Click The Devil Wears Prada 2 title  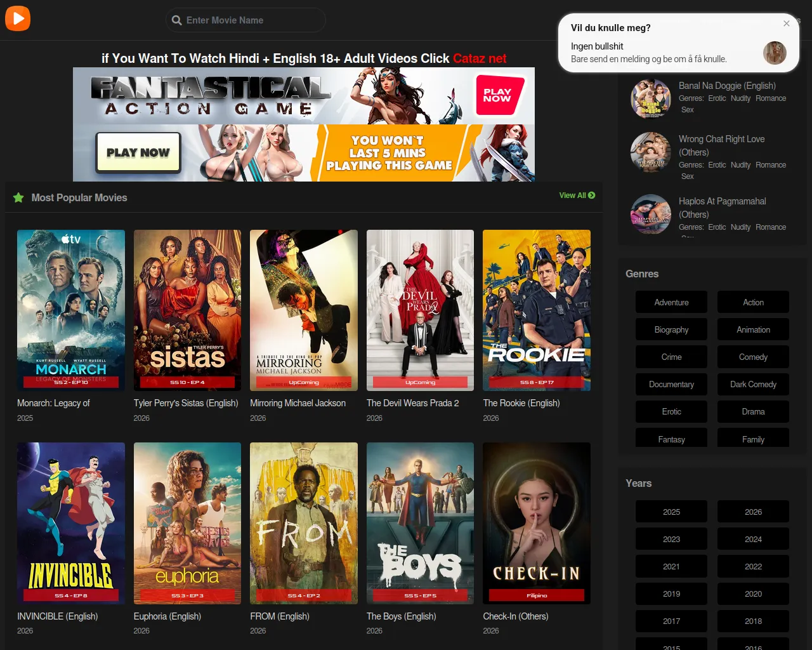[412, 403]
